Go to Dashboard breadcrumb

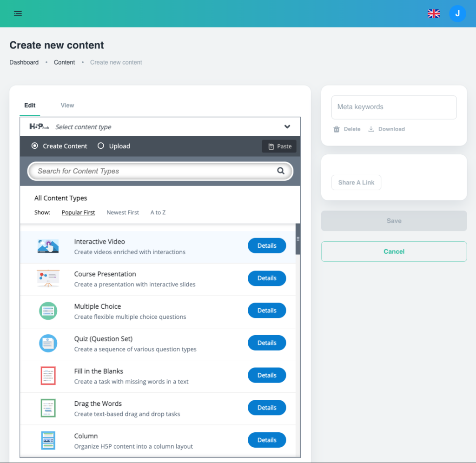point(24,62)
